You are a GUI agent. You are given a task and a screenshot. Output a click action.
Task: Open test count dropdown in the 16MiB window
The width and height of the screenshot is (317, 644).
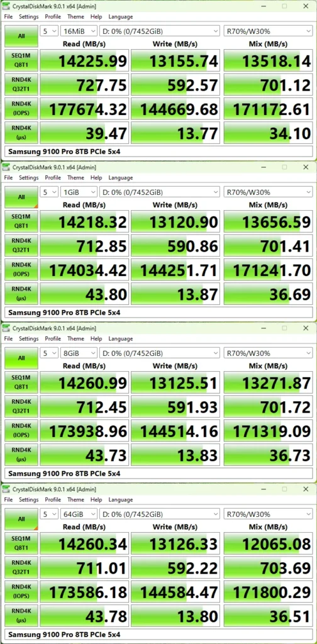coord(49,31)
